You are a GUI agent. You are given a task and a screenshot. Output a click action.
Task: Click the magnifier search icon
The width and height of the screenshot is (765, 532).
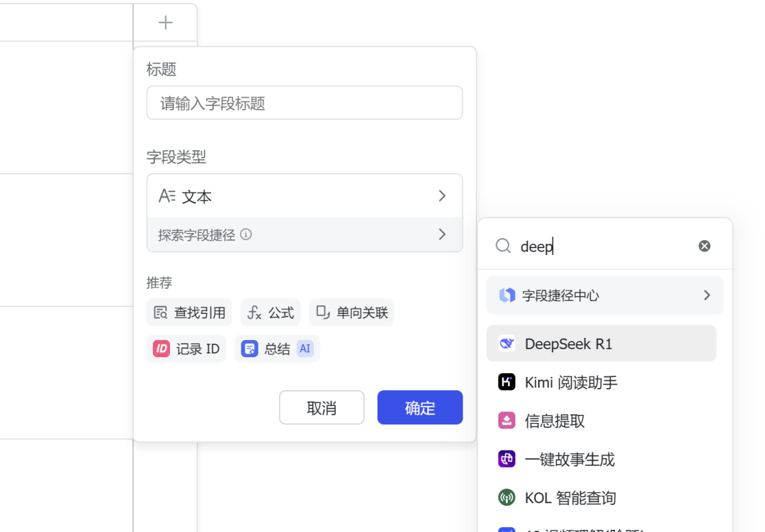503,246
